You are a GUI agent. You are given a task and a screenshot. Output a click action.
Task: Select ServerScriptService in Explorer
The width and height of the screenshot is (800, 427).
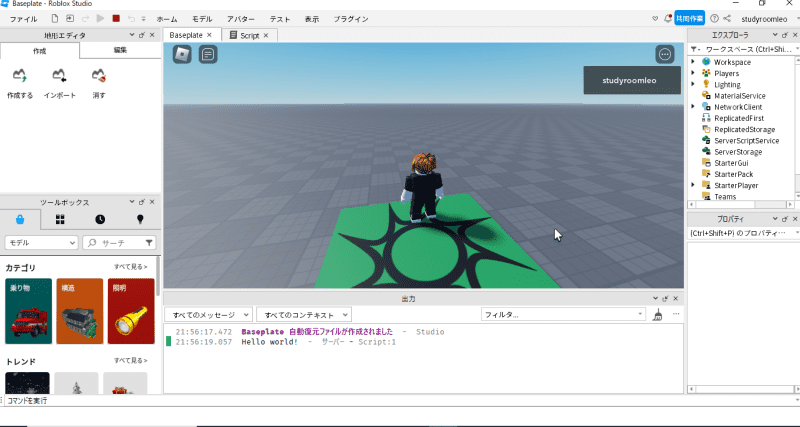[x=746, y=141]
